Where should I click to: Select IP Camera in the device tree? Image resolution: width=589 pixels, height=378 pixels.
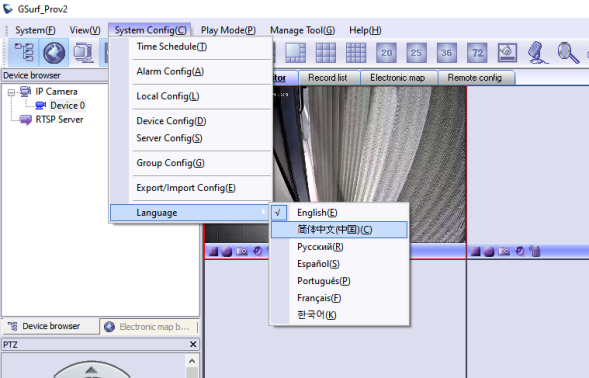56,92
